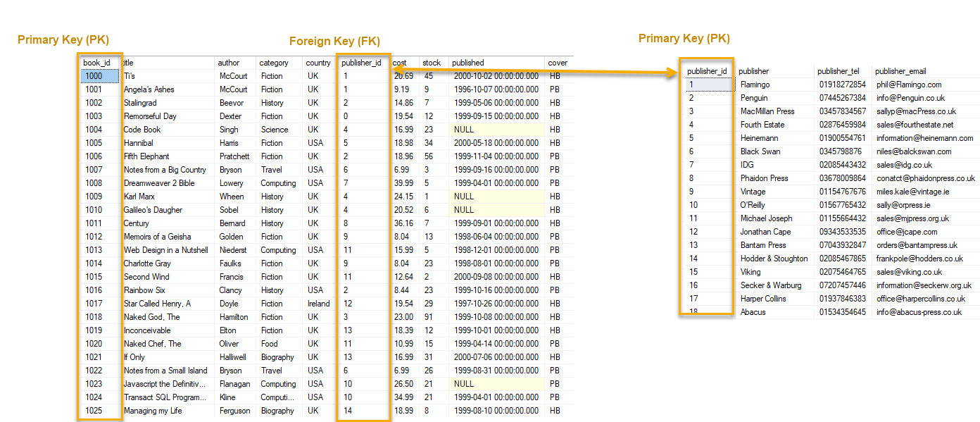Click the Harper Collins publisher row
This screenshot has width=980, height=422.
coord(763,299)
